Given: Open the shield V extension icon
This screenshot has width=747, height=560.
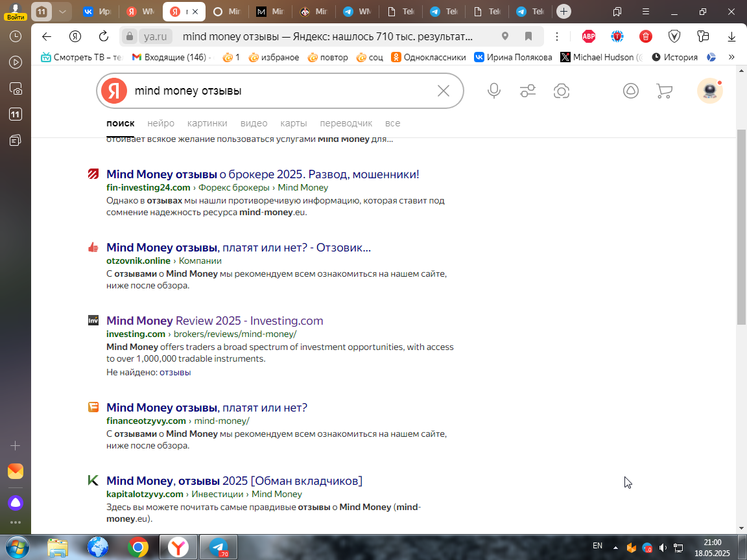Looking at the screenshot, I should (674, 36).
